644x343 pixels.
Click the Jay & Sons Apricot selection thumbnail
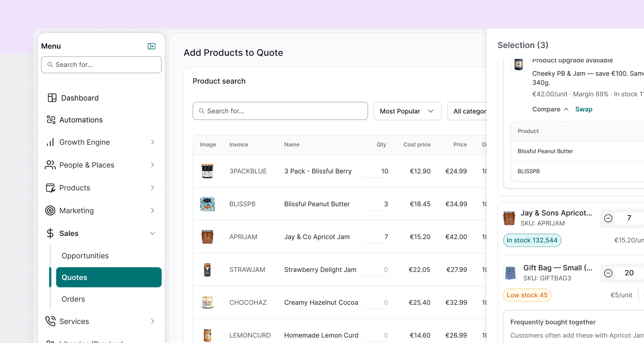(x=509, y=218)
